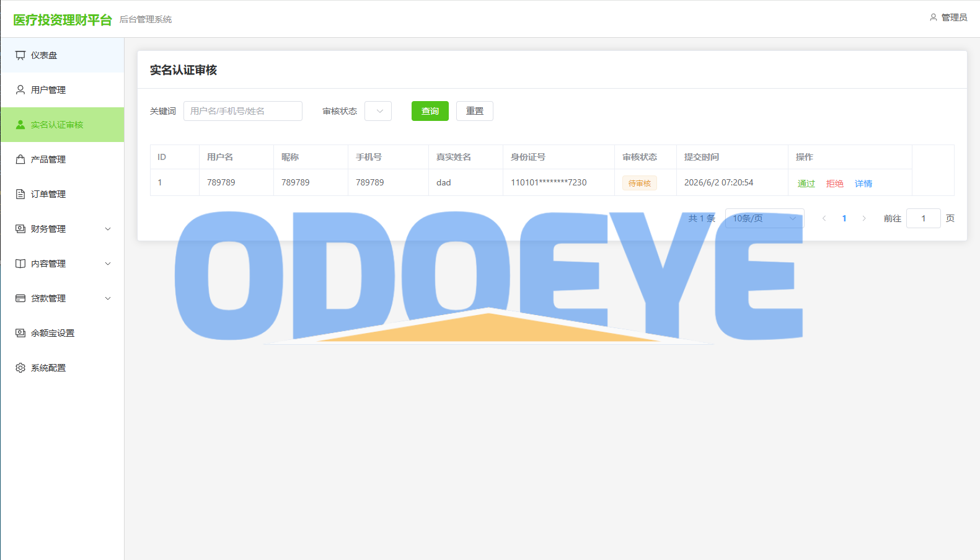Click the 管理员 account label
980x560 pixels.
click(954, 17)
